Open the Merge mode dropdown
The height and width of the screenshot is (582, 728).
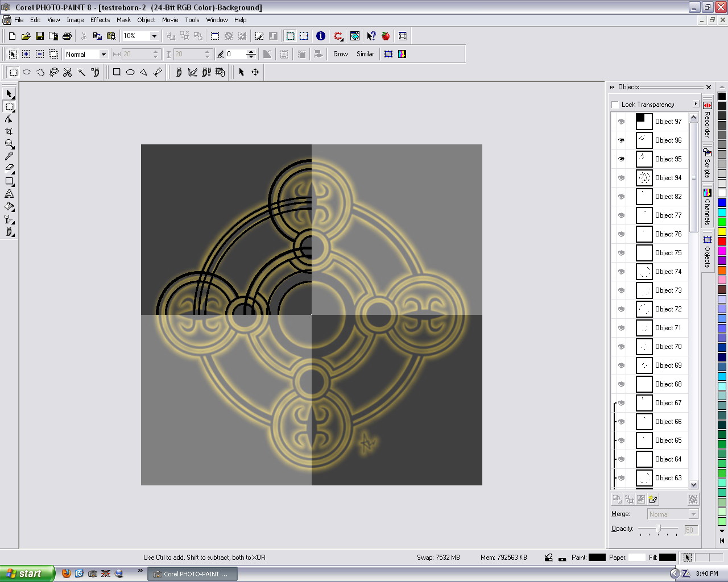(693, 514)
